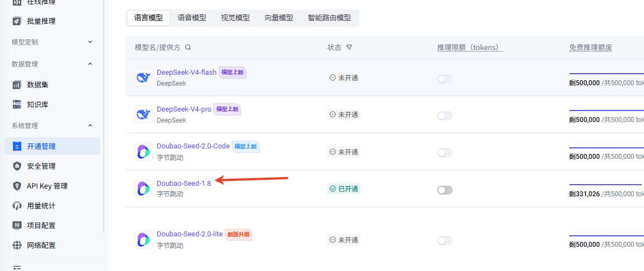644x271 pixels.
Task: Click the 剩331,026 quota text
Action: coord(585,193)
